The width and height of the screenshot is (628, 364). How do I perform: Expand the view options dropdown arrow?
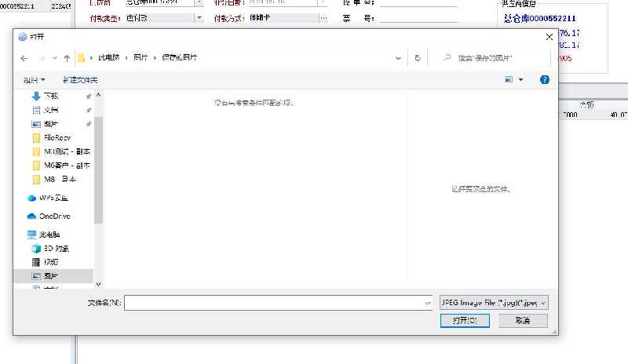[520, 80]
